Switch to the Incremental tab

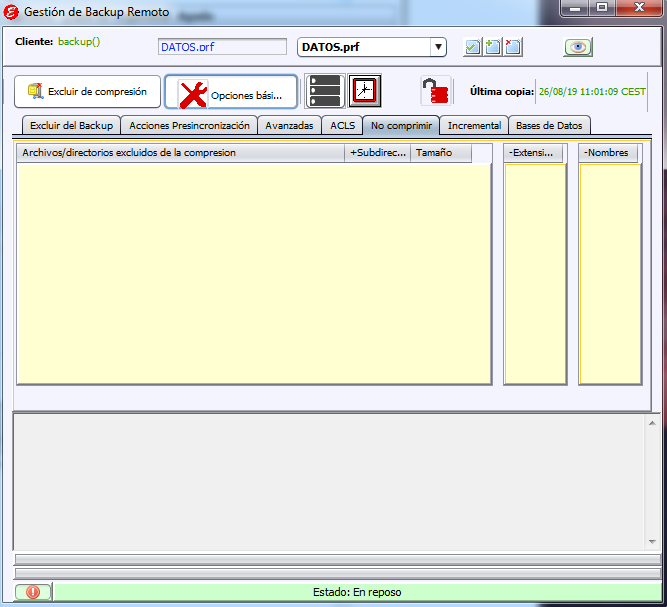(x=474, y=126)
